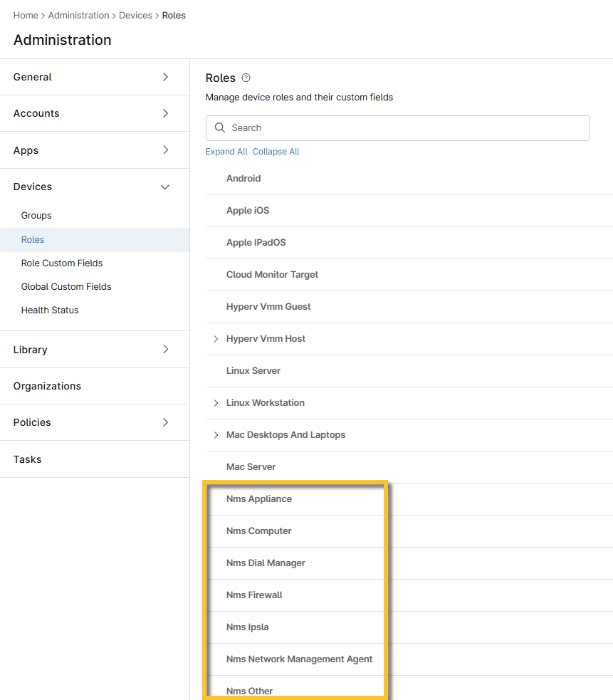Expand the Policies section chevron
Viewport: 613px width, 700px height.
tap(165, 422)
